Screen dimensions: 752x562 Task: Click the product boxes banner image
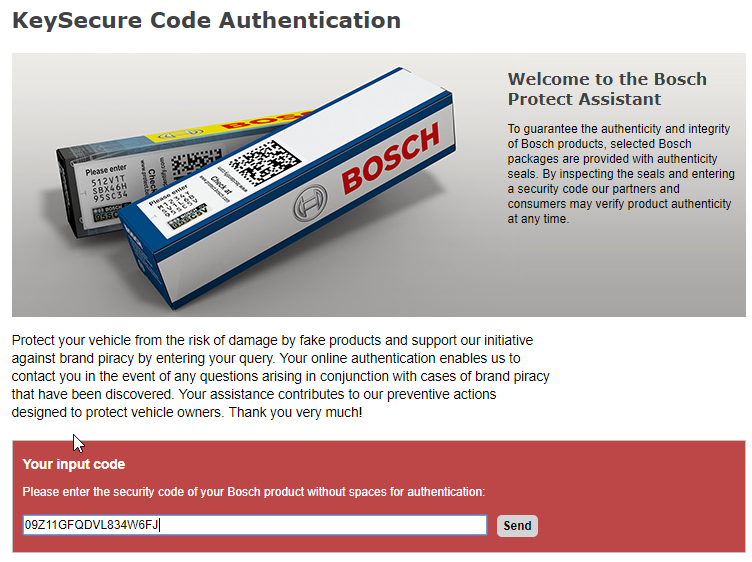[378, 185]
